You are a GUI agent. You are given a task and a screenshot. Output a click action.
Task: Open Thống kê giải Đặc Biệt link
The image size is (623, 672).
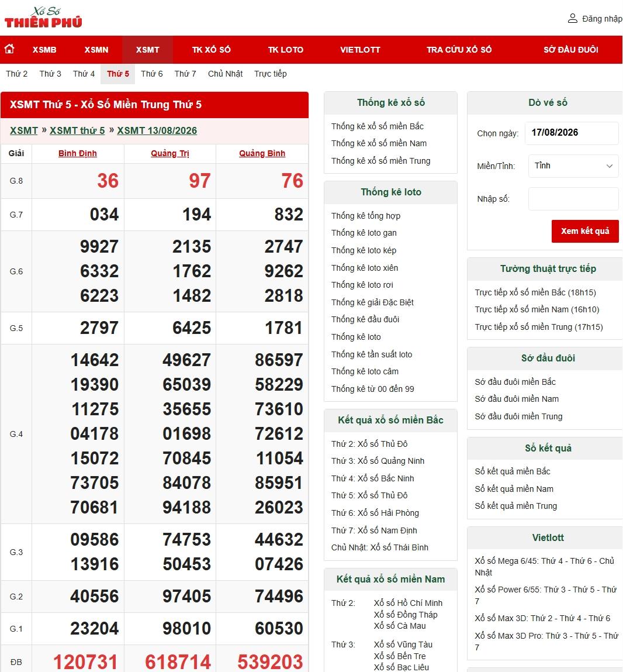coord(372,302)
